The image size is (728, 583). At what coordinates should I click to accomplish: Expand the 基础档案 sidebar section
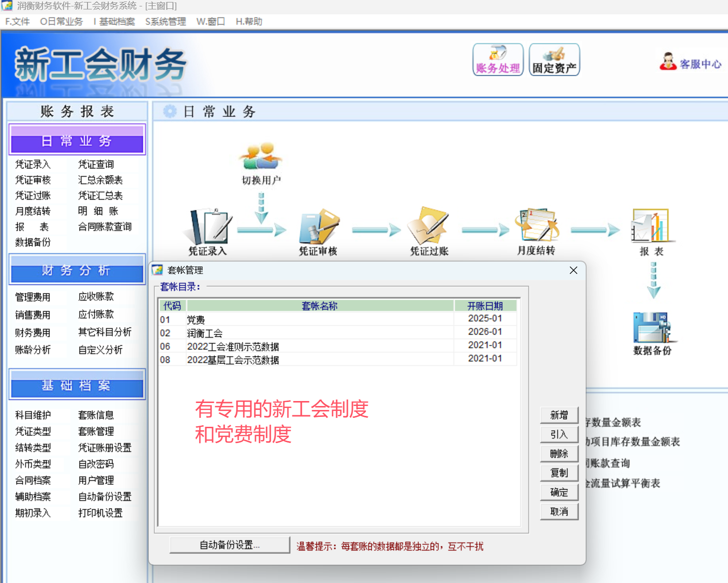[x=77, y=384]
